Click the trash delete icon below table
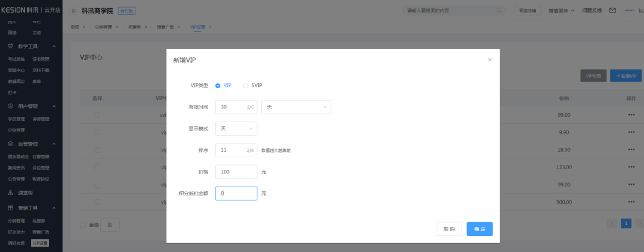The height and width of the screenshot is (252, 644). coord(110,224)
